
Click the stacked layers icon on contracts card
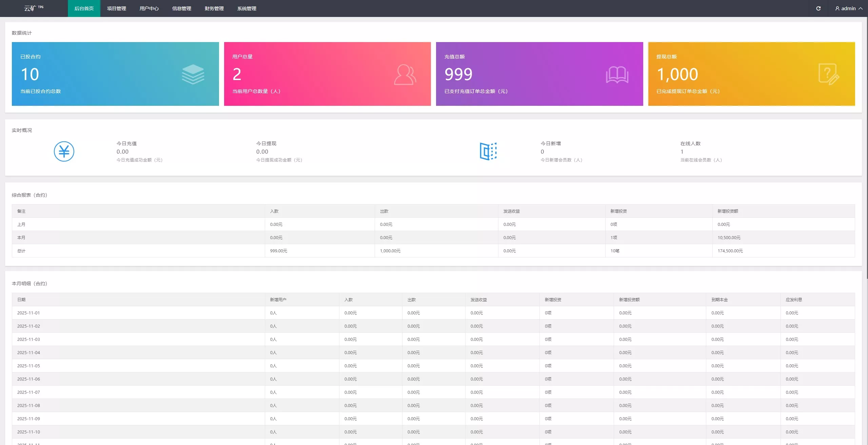(193, 74)
